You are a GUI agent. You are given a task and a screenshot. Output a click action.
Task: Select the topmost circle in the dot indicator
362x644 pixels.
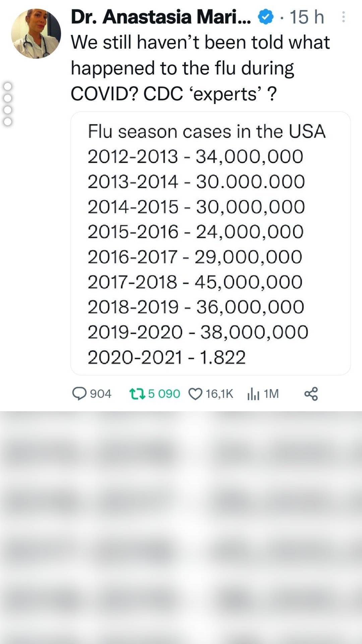pyautogui.click(x=7, y=87)
